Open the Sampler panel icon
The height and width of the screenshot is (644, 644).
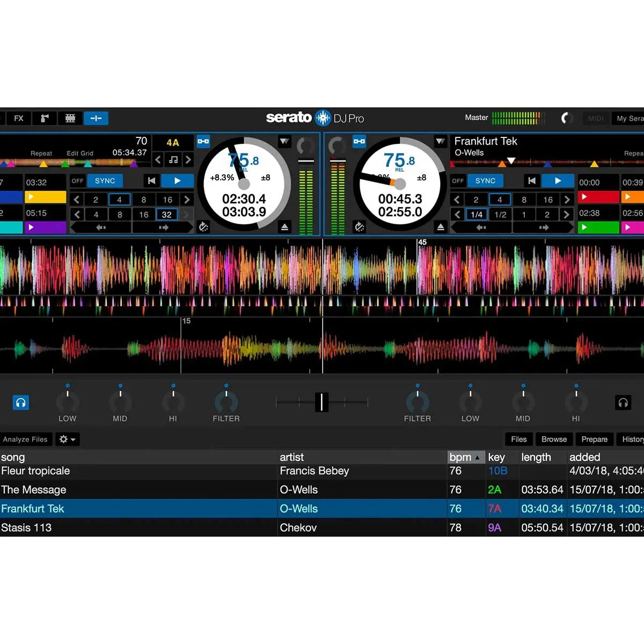[70, 118]
